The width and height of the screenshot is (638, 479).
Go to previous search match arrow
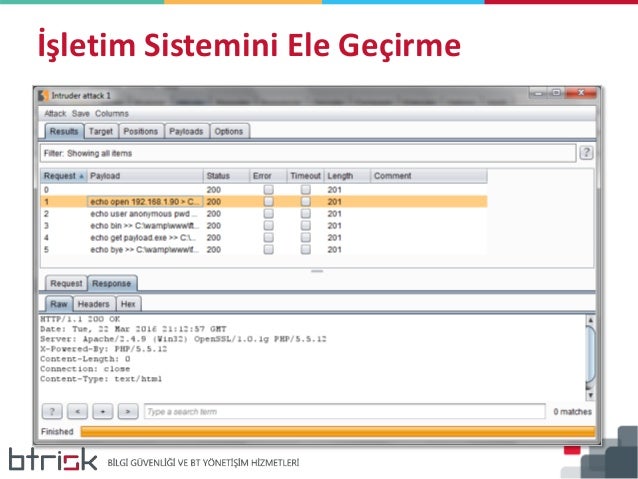pos(77,411)
